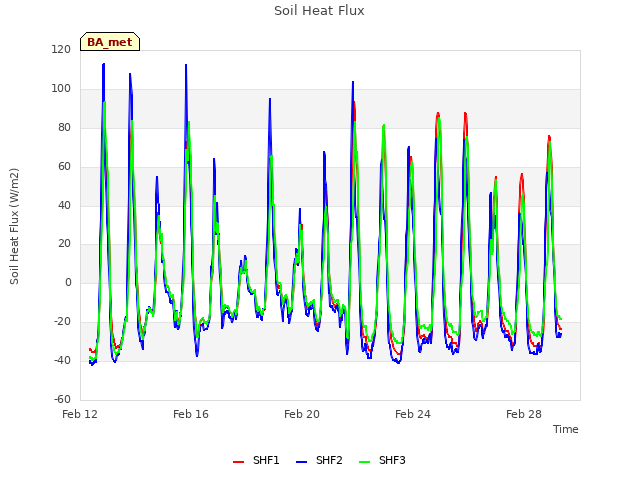Click the Feb 20 x-axis label
The height and width of the screenshot is (480, 640).
(302, 414)
